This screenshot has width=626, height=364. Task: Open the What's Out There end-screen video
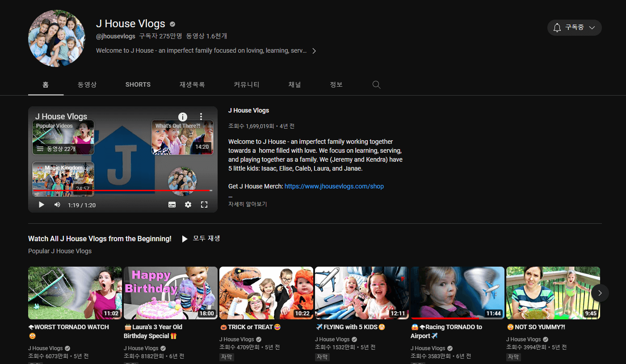point(182,137)
